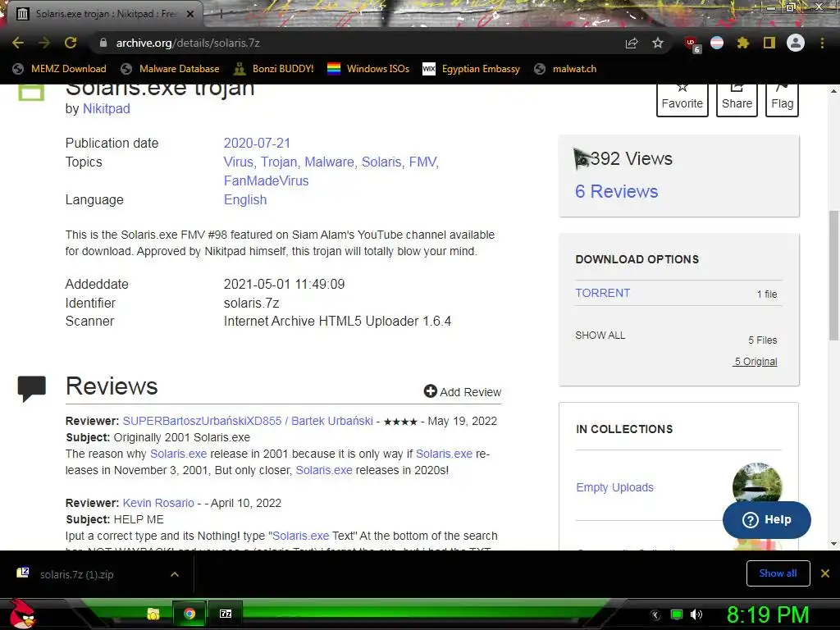The image size is (840, 630).
Task: Open the Help chat button
Action: click(x=767, y=519)
